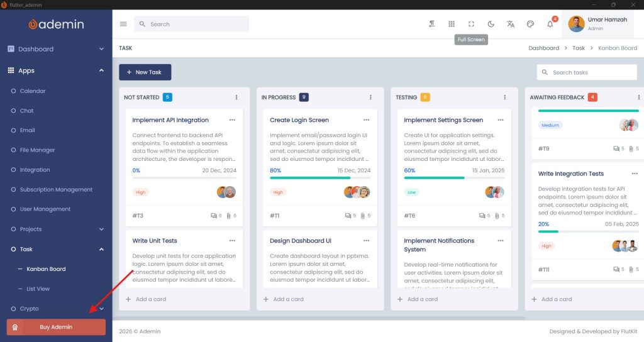Image resolution: width=644 pixels, height=342 pixels.
Task: Collapse the Task sidebar submenu
Action: (101, 249)
